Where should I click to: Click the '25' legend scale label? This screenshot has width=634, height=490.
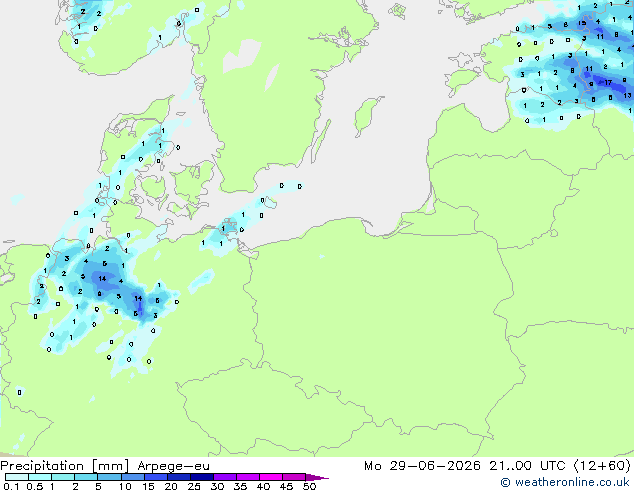[x=194, y=486]
